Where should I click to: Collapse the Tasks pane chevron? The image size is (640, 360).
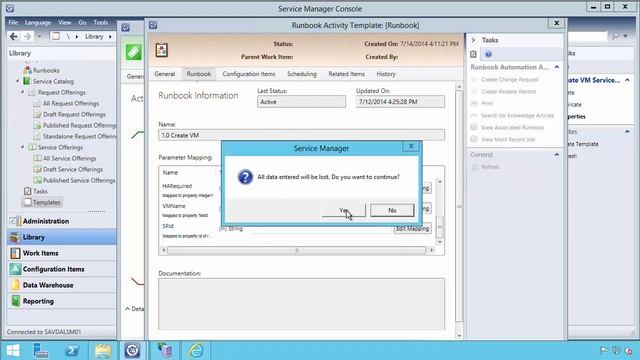click(473, 40)
